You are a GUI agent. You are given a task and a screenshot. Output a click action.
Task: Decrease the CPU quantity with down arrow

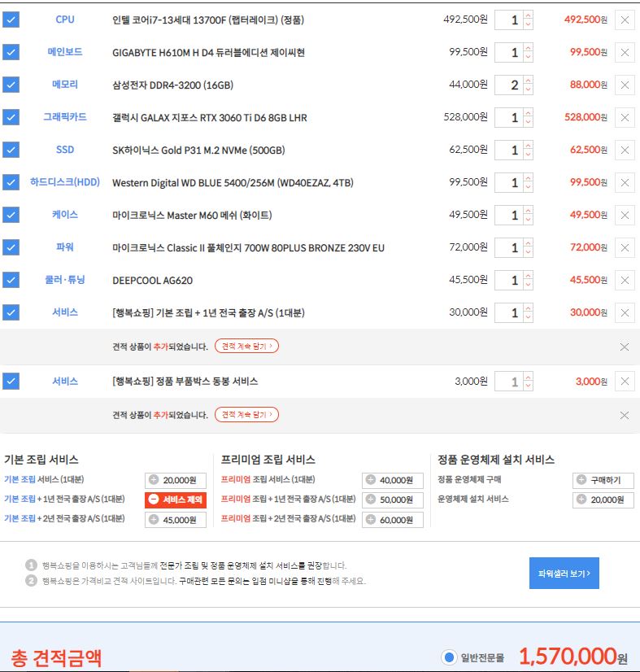[529, 24]
